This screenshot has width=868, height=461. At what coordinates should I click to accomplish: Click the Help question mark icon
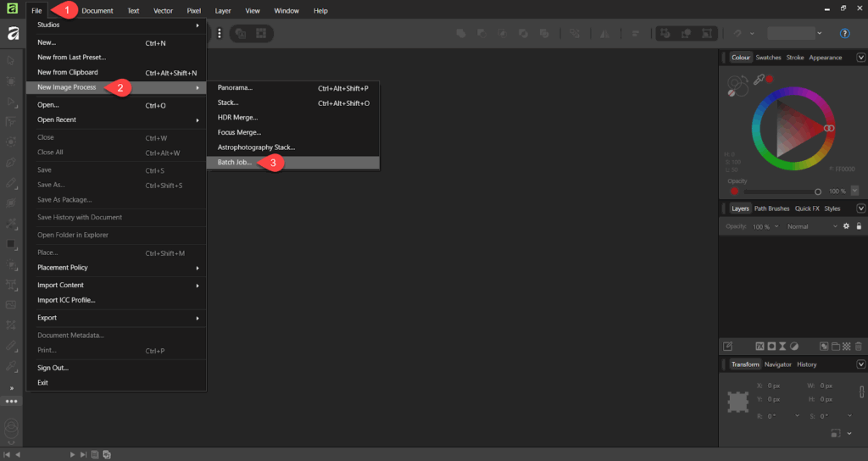(844, 34)
